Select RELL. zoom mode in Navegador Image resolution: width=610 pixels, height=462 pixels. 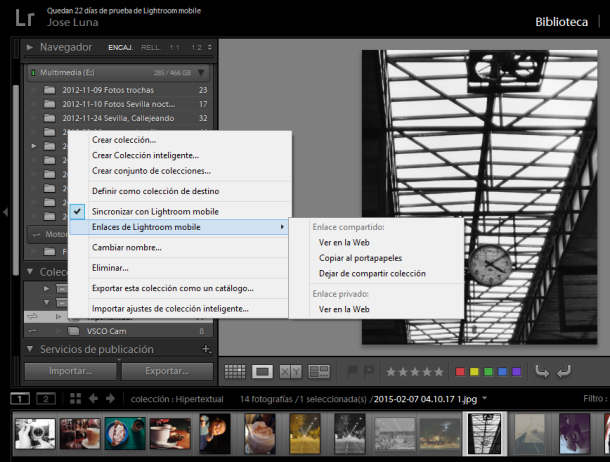pyautogui.click(x=151, y=47)
